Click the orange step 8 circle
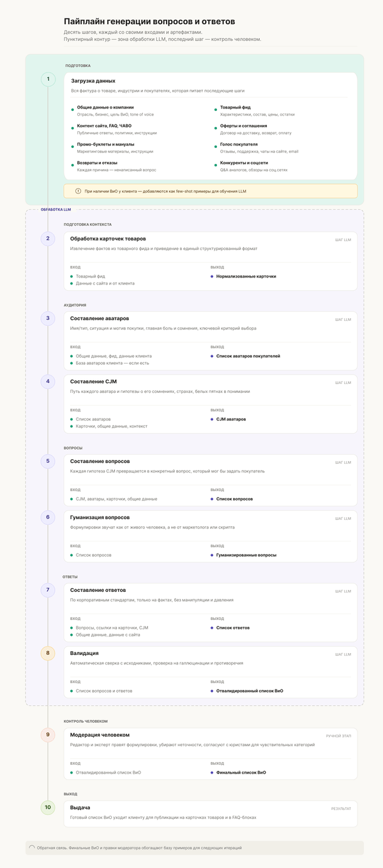The height and width of the screenshot is (868, 383). click(x=48, y=653)
